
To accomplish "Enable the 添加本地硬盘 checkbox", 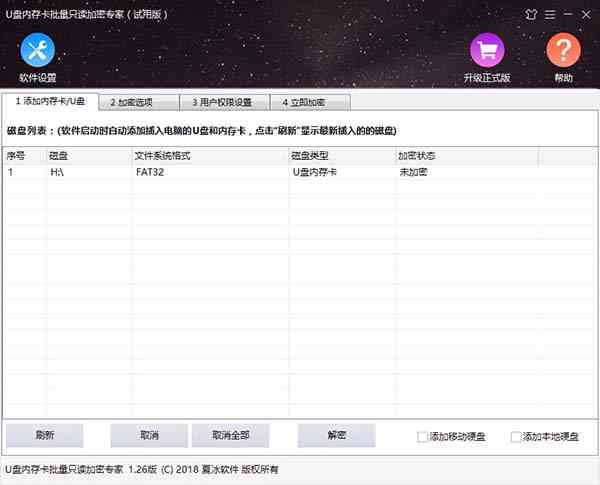I will 516,436.
